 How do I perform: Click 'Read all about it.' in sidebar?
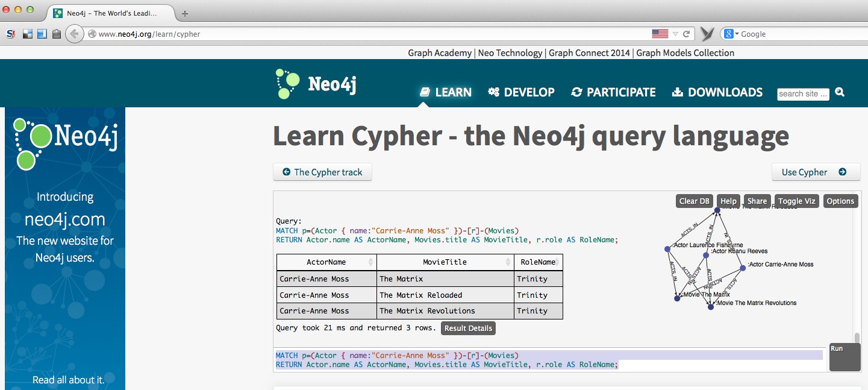coord(68,380)
